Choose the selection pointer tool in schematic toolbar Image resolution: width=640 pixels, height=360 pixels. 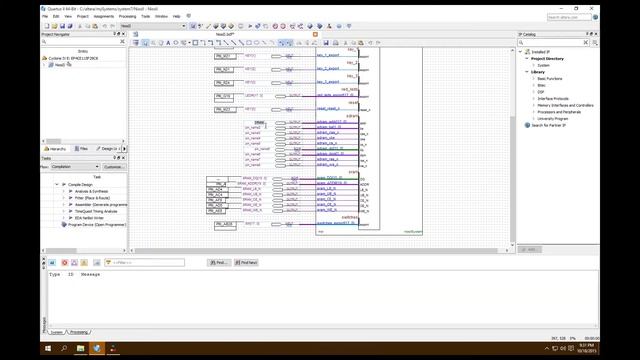click(145, 43)
